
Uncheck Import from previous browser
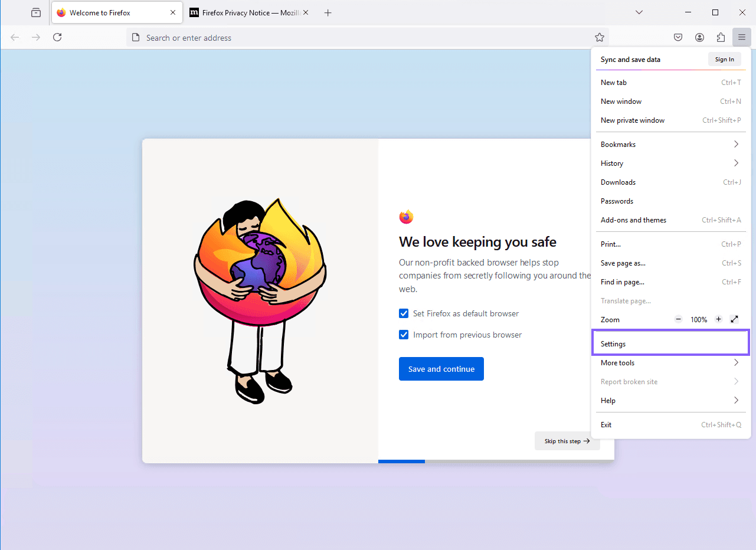(404, 335)
